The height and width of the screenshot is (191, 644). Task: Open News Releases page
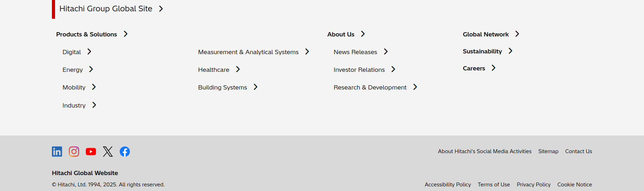coord(355,52)
